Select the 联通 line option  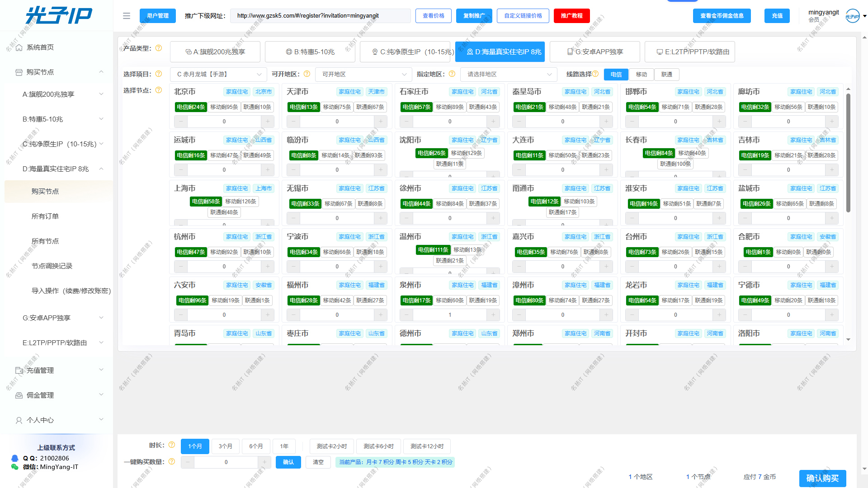click(666, 75)
